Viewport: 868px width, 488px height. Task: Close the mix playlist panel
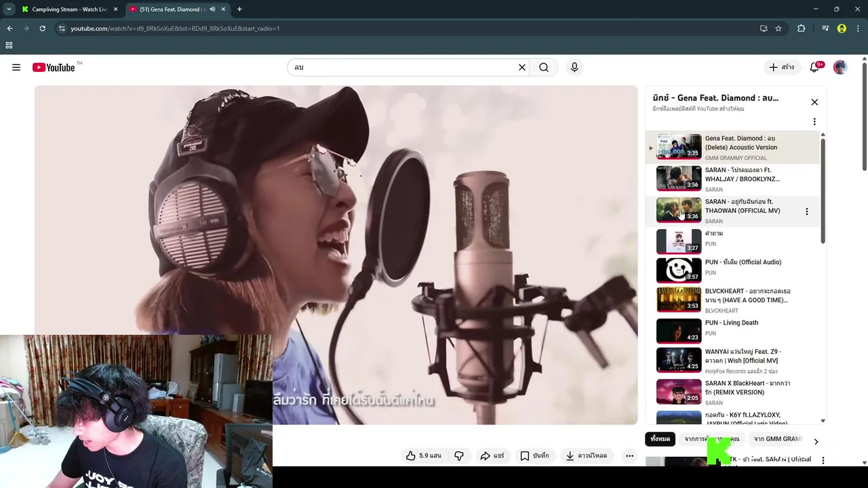pos(814,102)
